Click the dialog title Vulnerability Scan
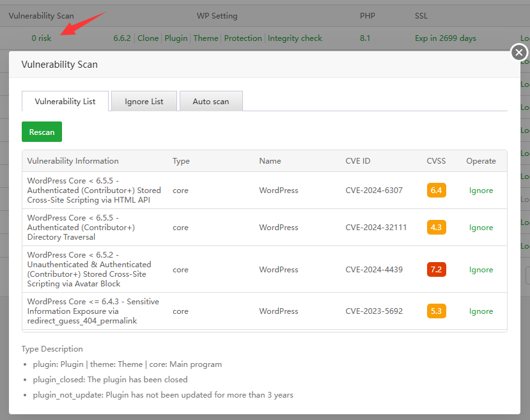Image resolution: width=530 pixels, height=420 pixels. pos(59,65)
